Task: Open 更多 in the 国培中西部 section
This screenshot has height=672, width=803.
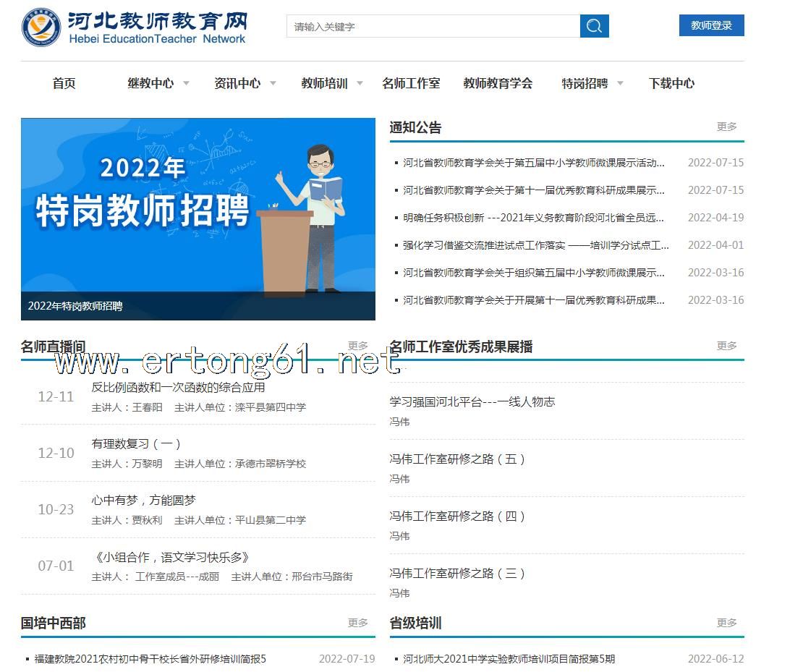Action: 357,623
